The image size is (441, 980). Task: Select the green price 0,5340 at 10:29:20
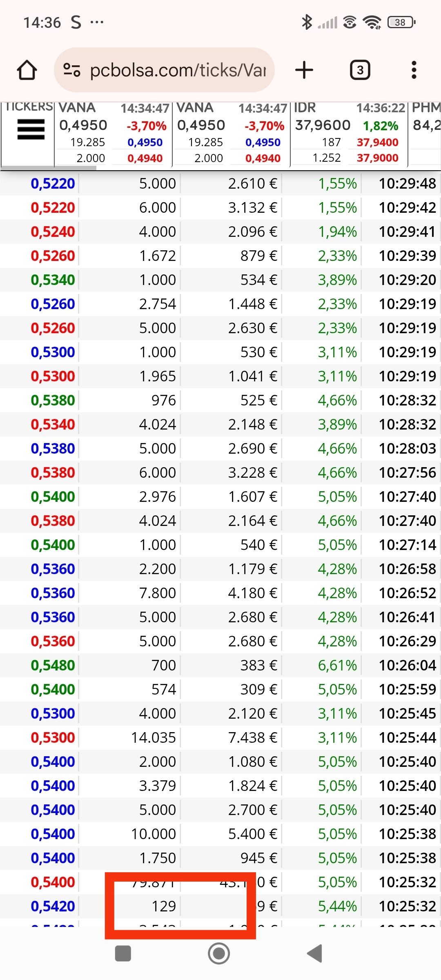(x=53, y=280)
